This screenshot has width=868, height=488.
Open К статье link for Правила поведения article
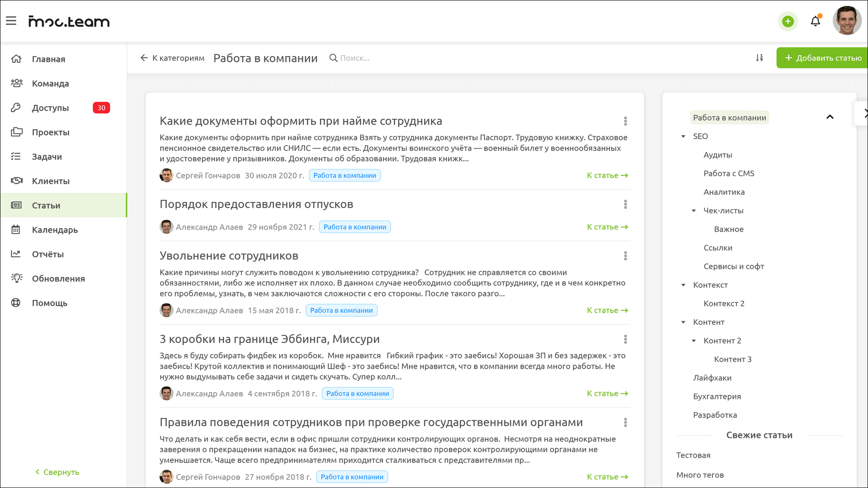(608, 477)
